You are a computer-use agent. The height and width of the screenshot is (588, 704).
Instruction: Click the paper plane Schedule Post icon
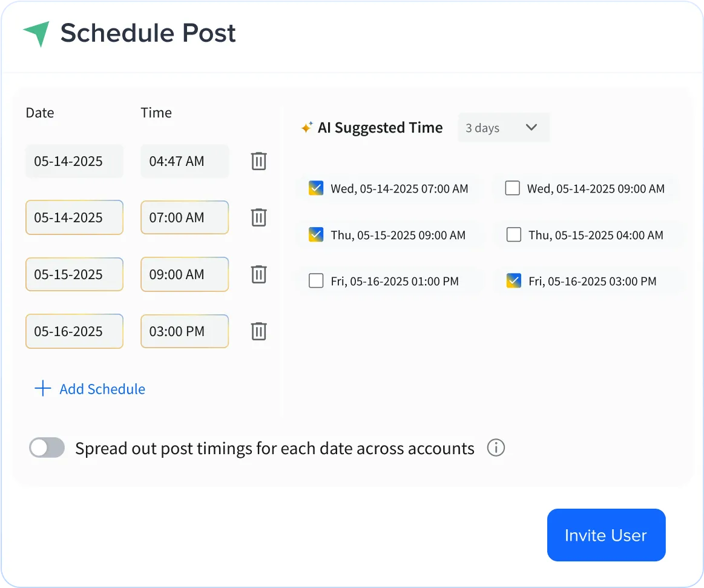click(x=36, y=34)
